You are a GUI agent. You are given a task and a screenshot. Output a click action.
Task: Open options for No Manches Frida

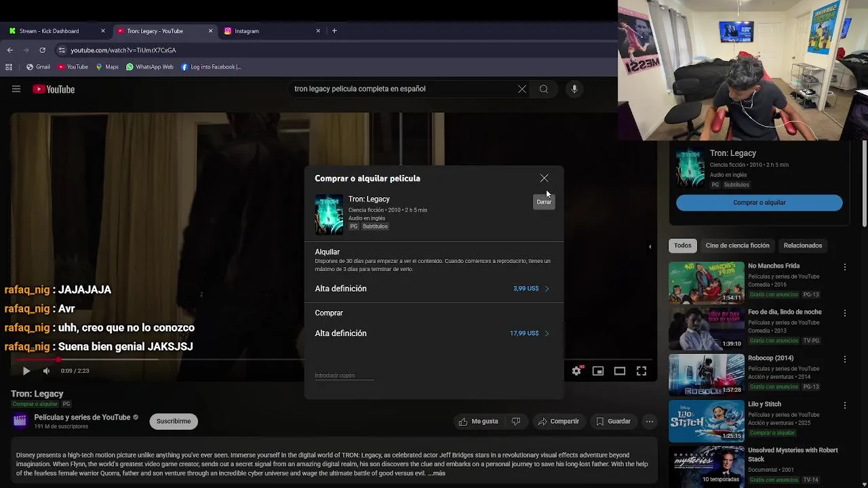tap(845, 267)
